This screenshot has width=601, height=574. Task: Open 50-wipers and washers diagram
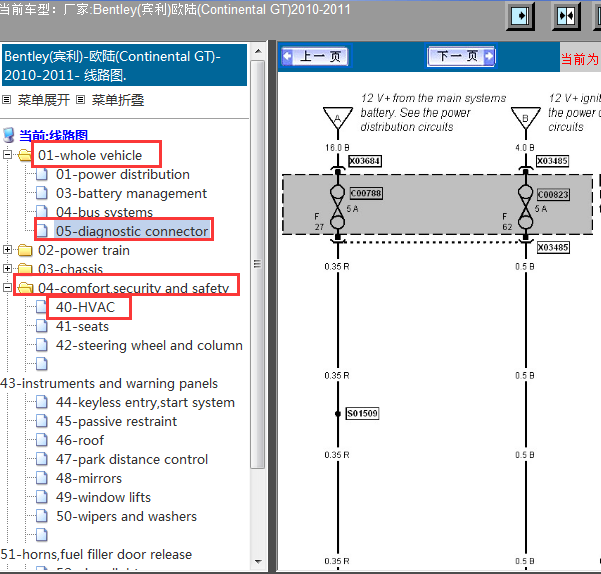(126, 516)
